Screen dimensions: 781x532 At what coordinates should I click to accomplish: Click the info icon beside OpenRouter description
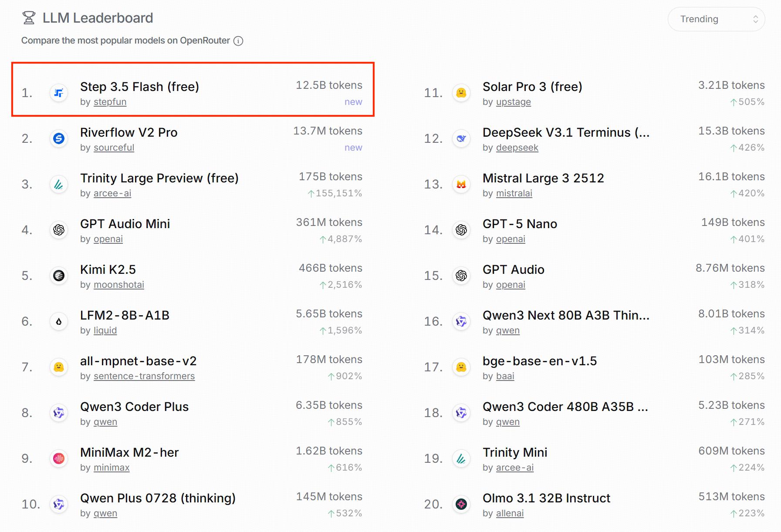[238, 41]
